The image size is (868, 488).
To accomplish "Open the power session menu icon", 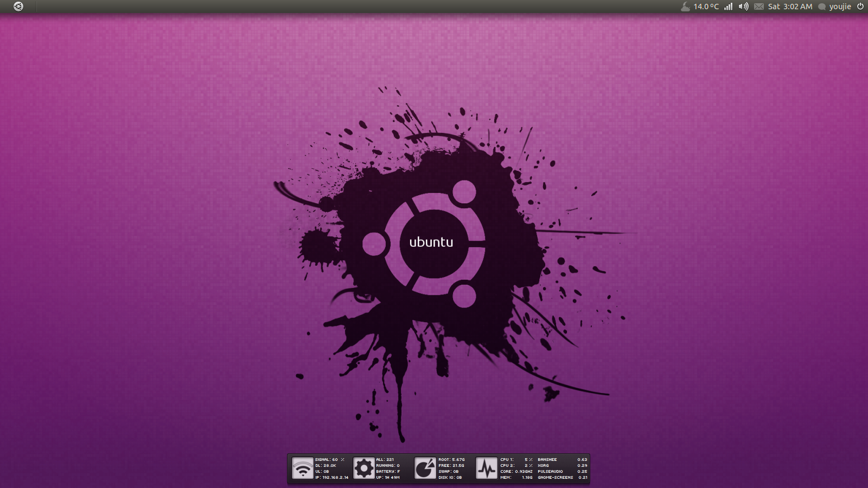I will click(860, 7).
